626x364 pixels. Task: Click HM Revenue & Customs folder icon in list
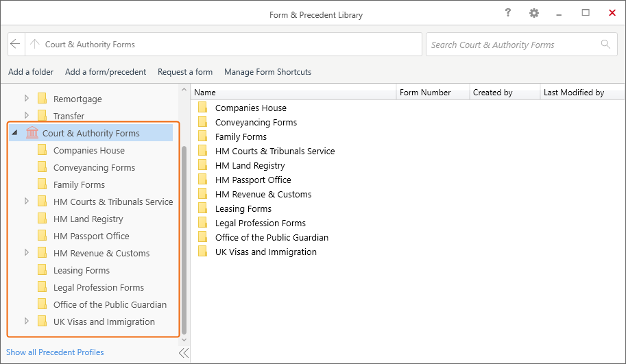[x=203, y=193]
